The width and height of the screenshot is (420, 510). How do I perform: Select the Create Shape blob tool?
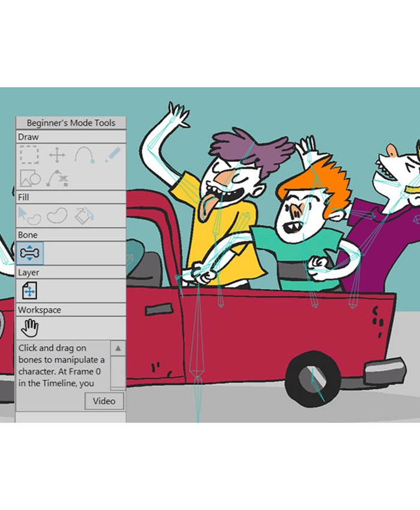[57, 215]
